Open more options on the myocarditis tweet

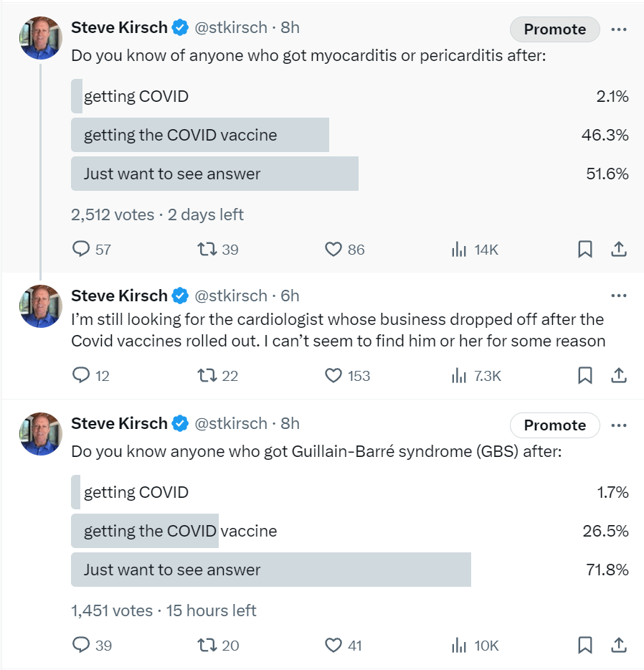(619, 29)
